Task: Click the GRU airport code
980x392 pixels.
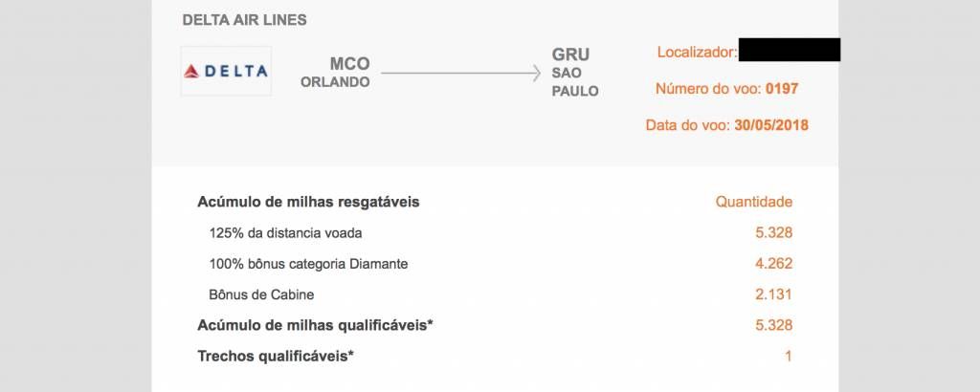Action: coord(570,54)
